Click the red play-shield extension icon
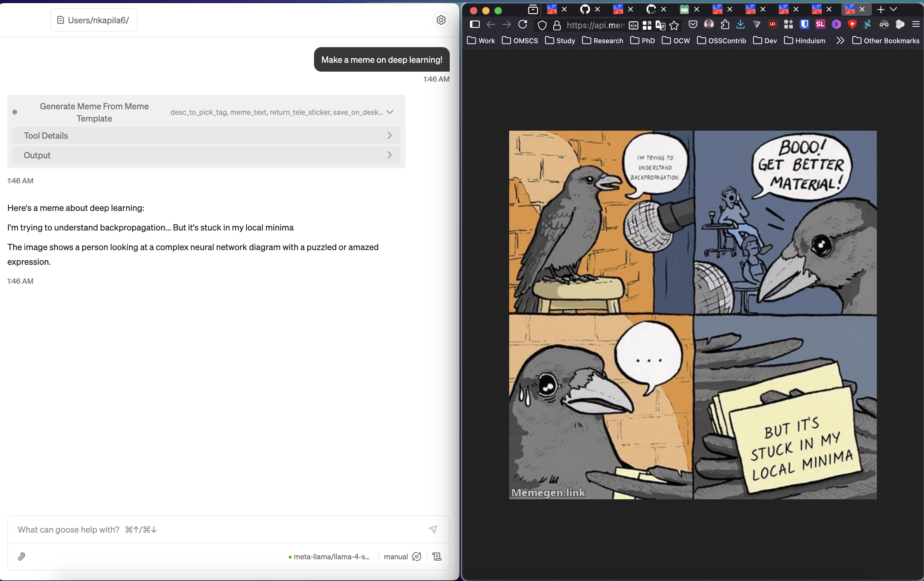This screenshot has height=581, width=924. [x=852, y=24]
